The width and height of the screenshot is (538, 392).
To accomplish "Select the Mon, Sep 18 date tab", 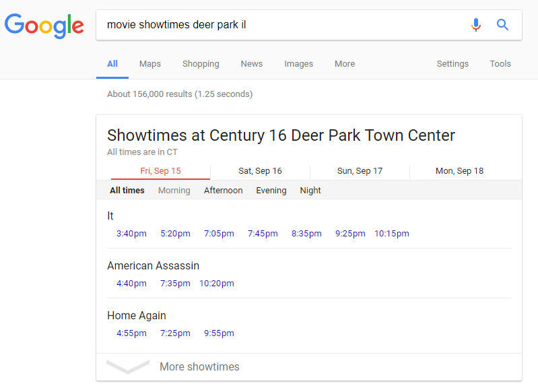I will tap(459, 171).
